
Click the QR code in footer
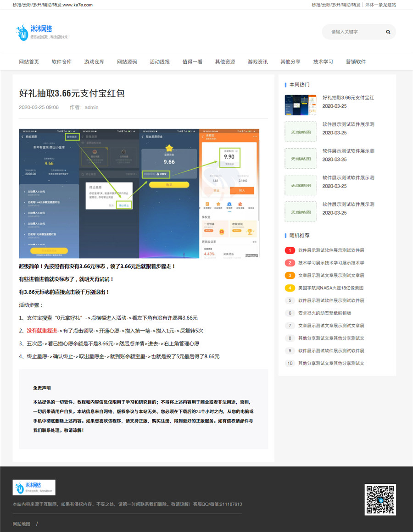point(380,499)
